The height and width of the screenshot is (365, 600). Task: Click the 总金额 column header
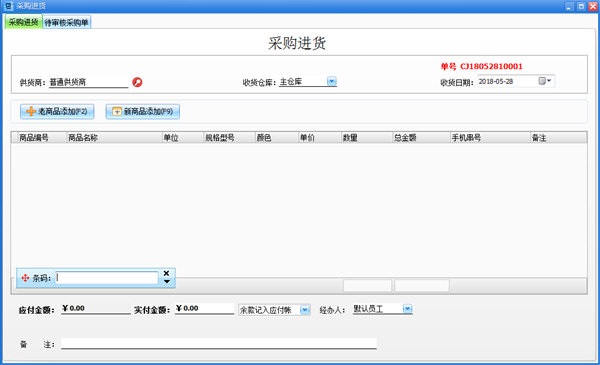[x=421, y=138]
